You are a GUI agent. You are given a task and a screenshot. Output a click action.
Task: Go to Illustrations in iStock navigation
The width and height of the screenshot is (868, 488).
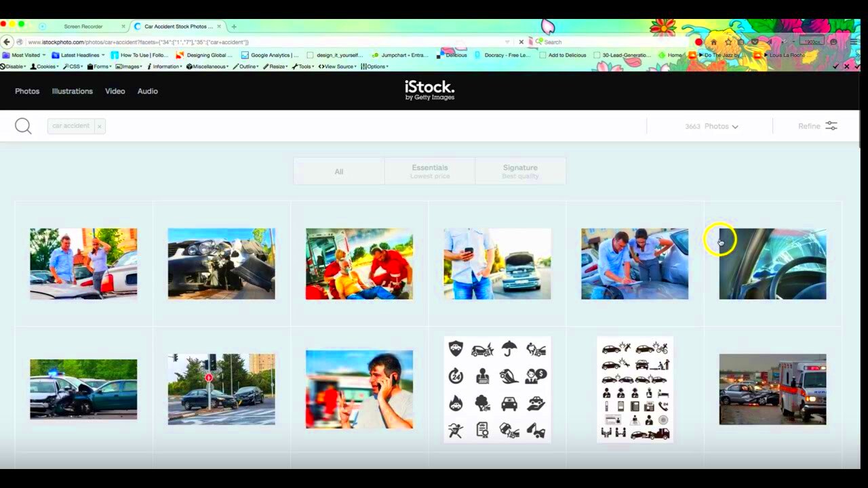coord(73,91)
